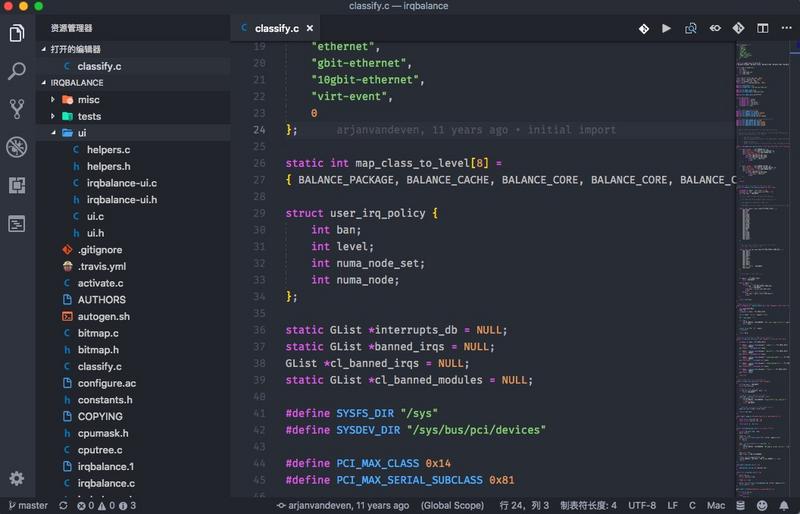
Task: Place cursor on SYSFS_DIR define line
Action: pyautogui.click(x=361, y=413)
